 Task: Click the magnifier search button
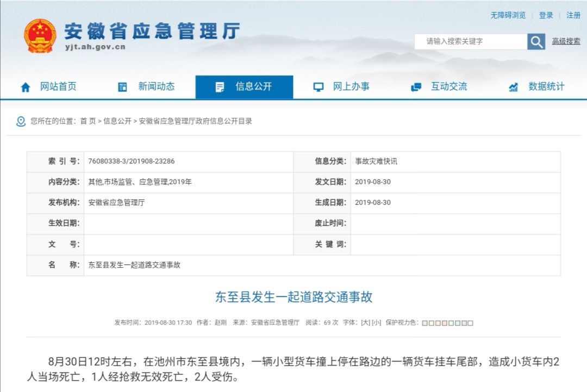coord(536,42)
